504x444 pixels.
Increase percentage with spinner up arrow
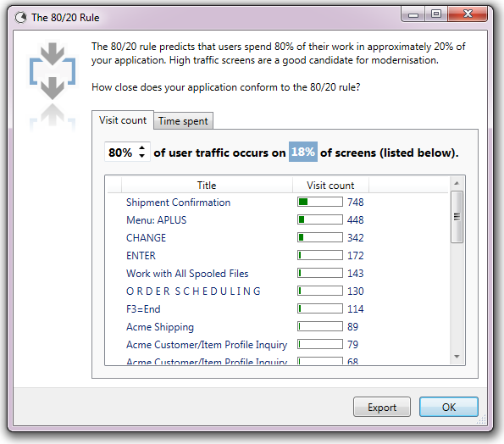pyautogui.click(x=141, y=147)
